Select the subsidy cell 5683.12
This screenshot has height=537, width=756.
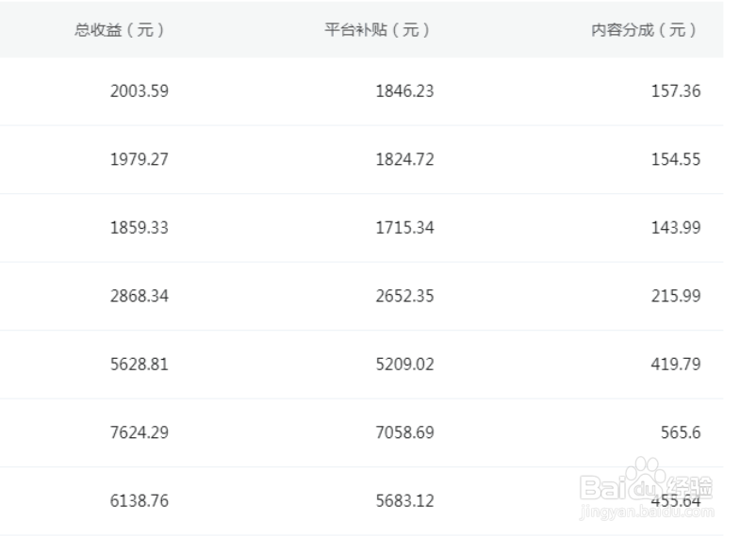404,500
